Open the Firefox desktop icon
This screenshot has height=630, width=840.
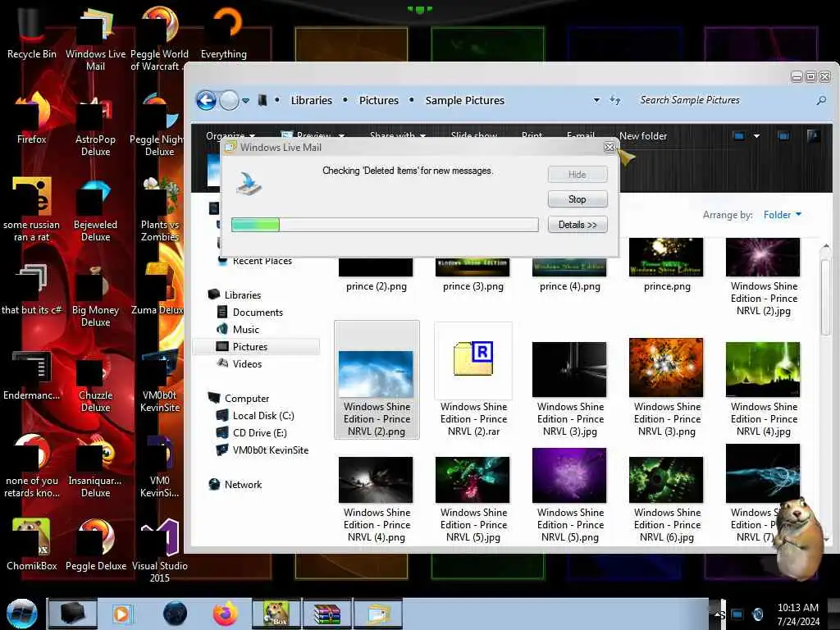[x=31, y=118]
